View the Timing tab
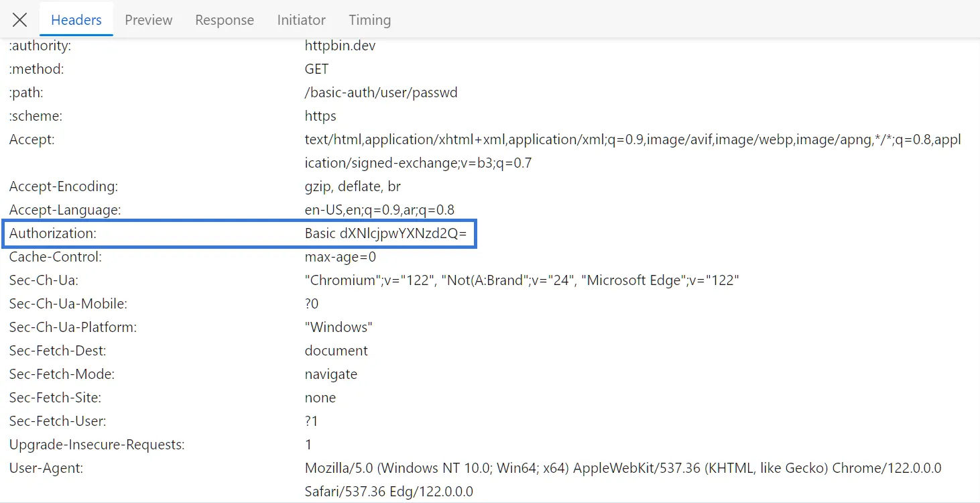The image size is (980, 503). click(369, 19)
